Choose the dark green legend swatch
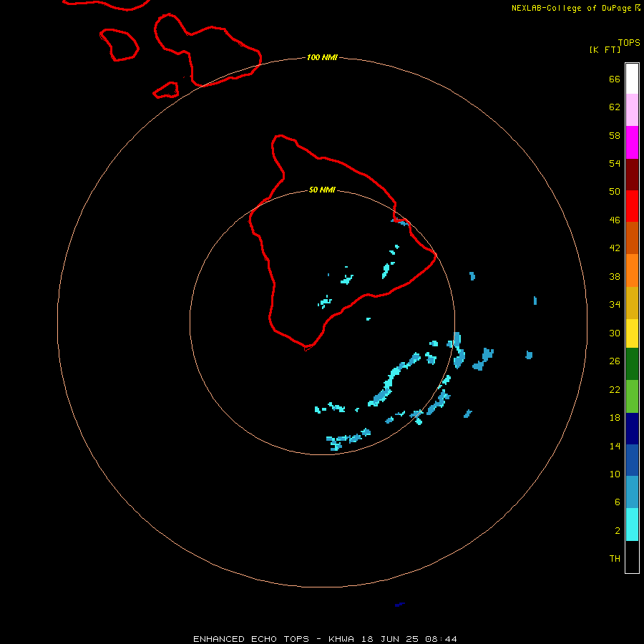Viewport: 644px width, 644px height. pos(632,364)
